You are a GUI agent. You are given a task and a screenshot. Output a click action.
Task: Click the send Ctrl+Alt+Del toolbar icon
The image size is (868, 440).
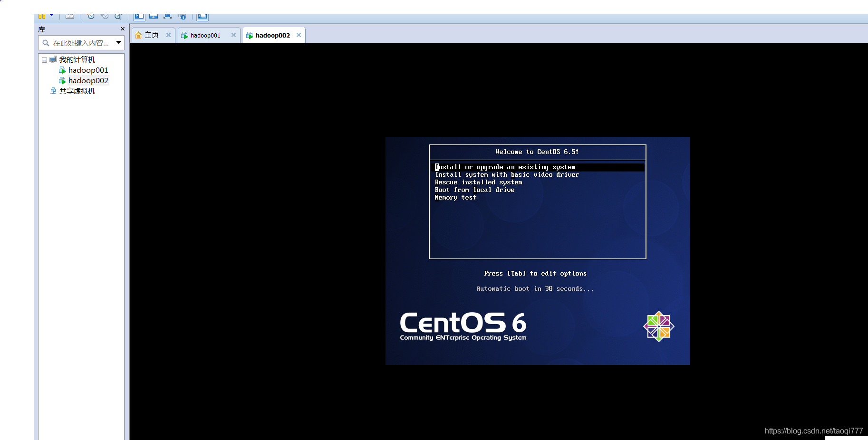click(70, 16)
